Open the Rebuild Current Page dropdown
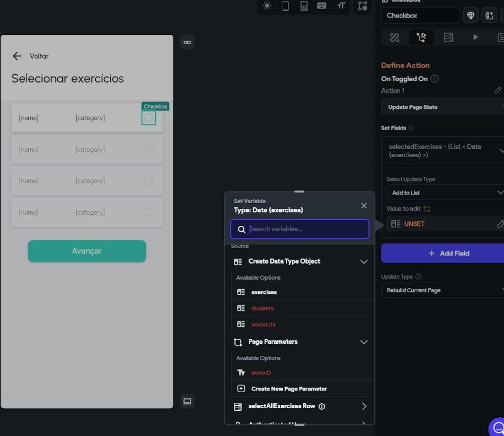 [x=443, y=290]
